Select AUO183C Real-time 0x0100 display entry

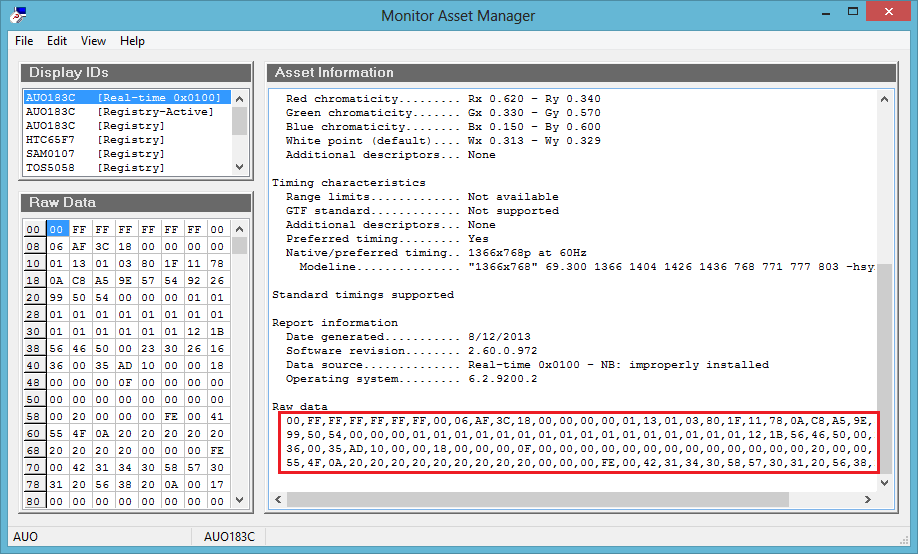click(x=127, y=98)
